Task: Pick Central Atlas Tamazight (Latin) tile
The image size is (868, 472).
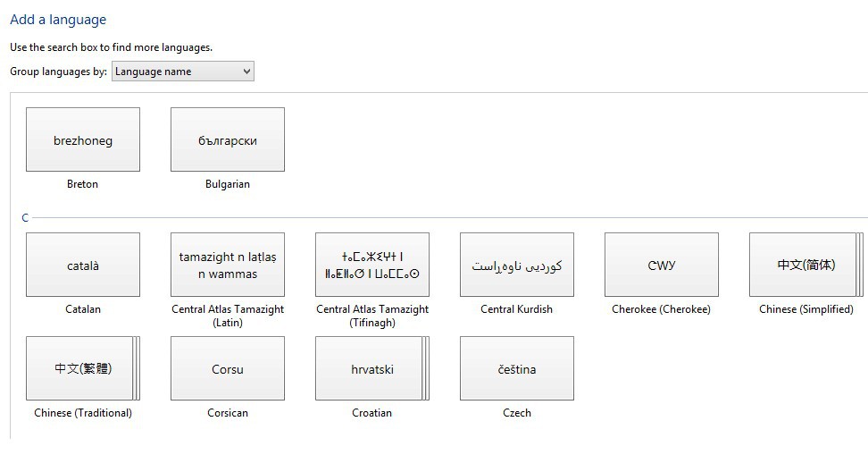Action: 228,265
